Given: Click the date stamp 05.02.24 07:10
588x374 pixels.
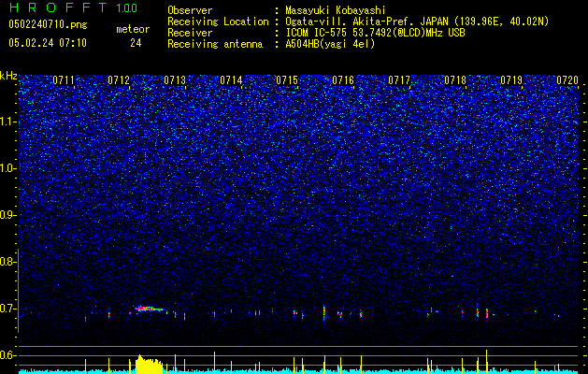Looking at the screenshot, I should point(48,43).
